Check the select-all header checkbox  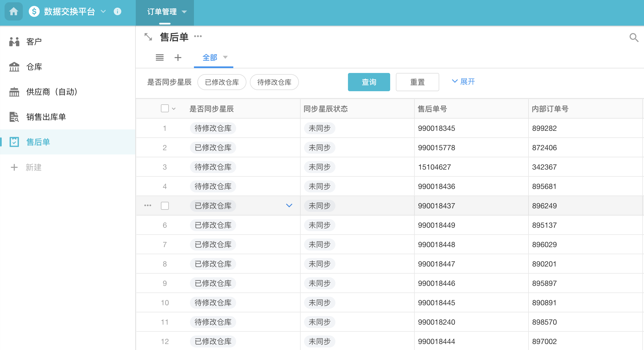point(165,108)
